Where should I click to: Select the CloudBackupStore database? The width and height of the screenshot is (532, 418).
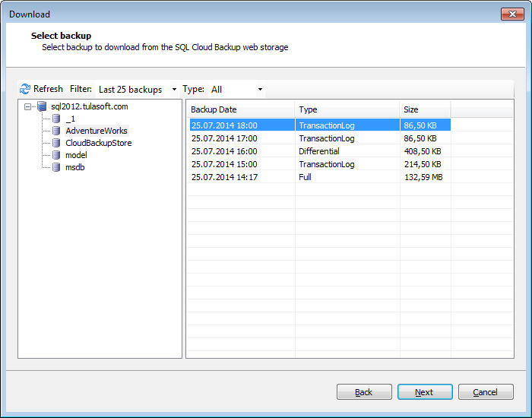98,143
